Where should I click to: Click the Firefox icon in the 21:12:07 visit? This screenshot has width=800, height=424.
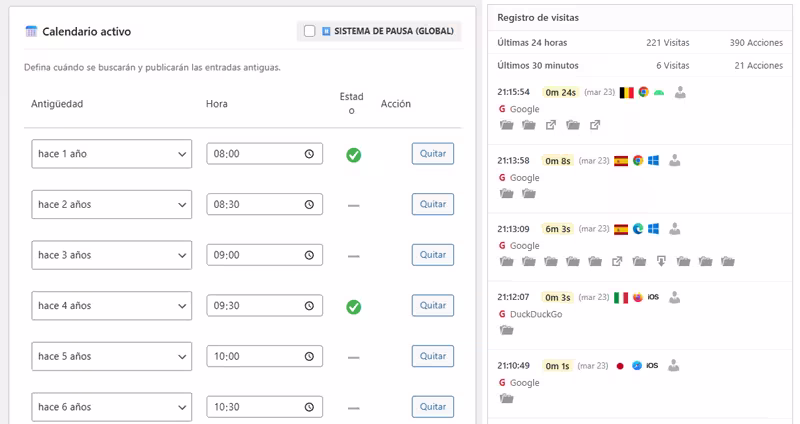(x=638, y=297)
